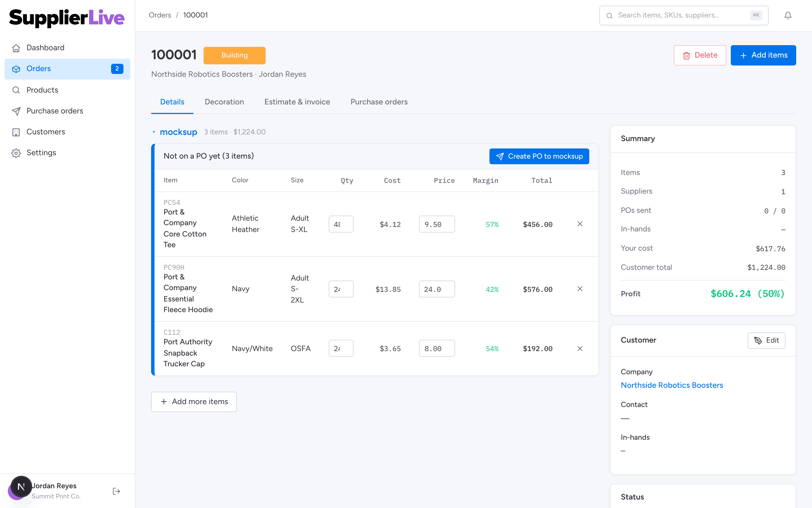Click the quantity field for C112 cap

[x=341, y=349]
